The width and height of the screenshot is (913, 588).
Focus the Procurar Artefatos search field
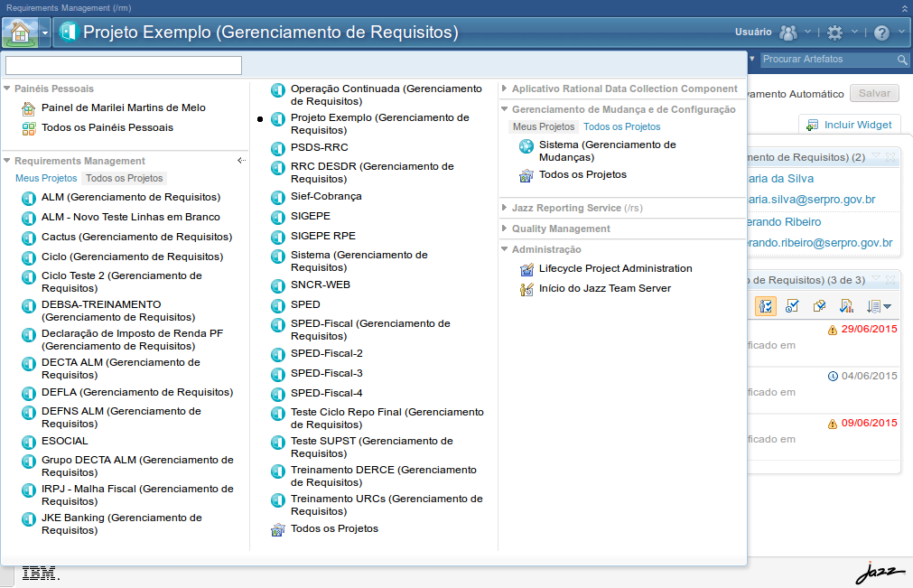coord(828,60)
